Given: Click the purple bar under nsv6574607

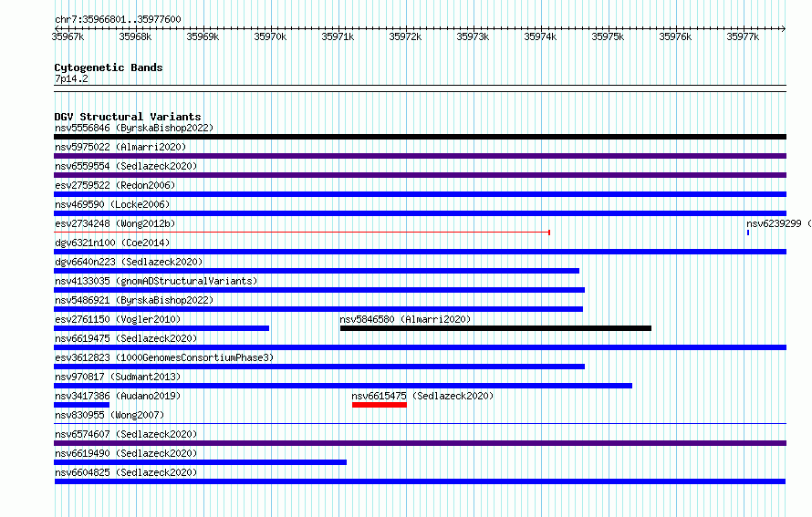Looking at the screenshot, I should [420, 443].
